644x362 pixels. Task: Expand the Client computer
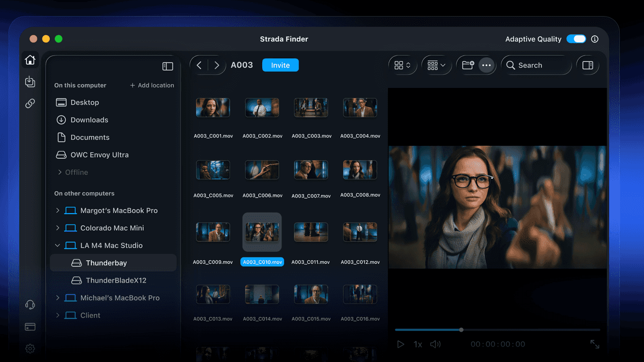click(x=57, y=315)
